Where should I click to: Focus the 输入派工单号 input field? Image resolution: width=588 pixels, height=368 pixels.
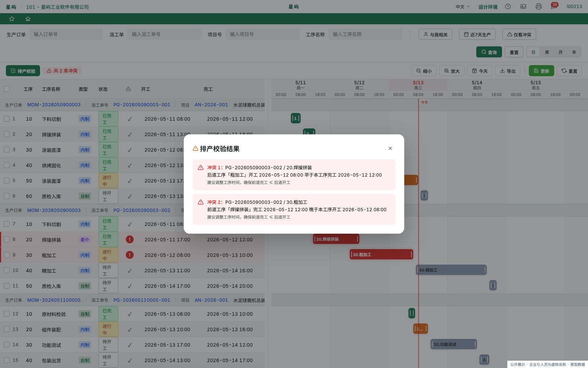click(x=164, y=34)
